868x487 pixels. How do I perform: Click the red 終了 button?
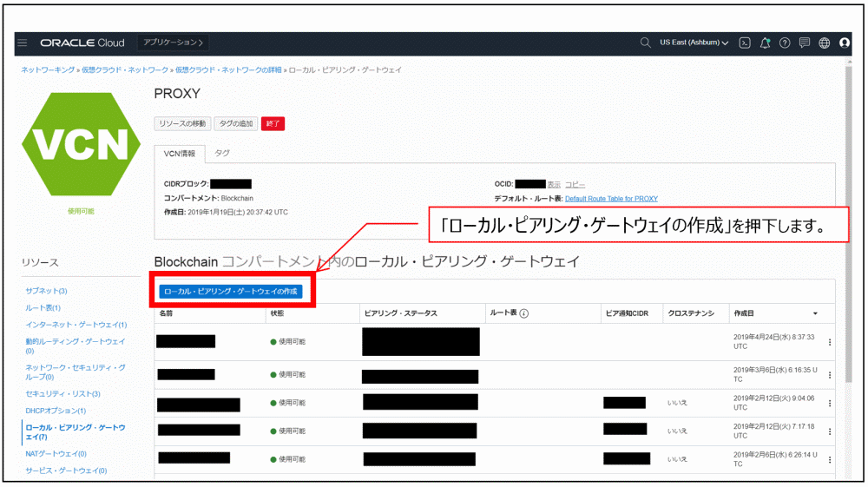[273, 123]
